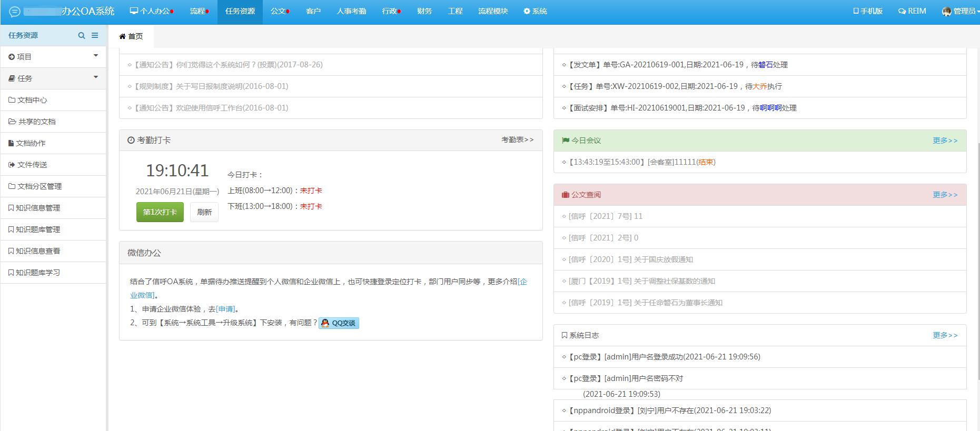Open the 财务 top menu
The height and width of the screenshot is (431, 980).
tap(424, 11)
